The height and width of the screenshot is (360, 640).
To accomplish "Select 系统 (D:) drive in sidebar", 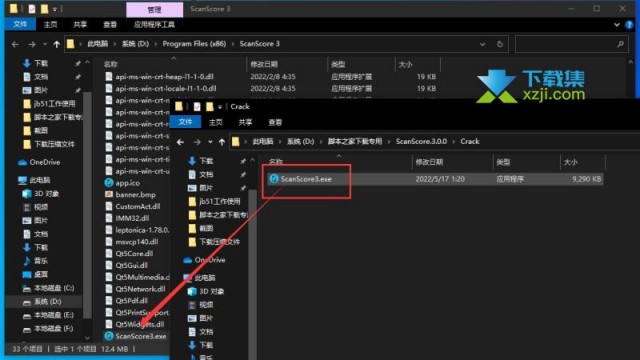I will click(x=42, y=302).
